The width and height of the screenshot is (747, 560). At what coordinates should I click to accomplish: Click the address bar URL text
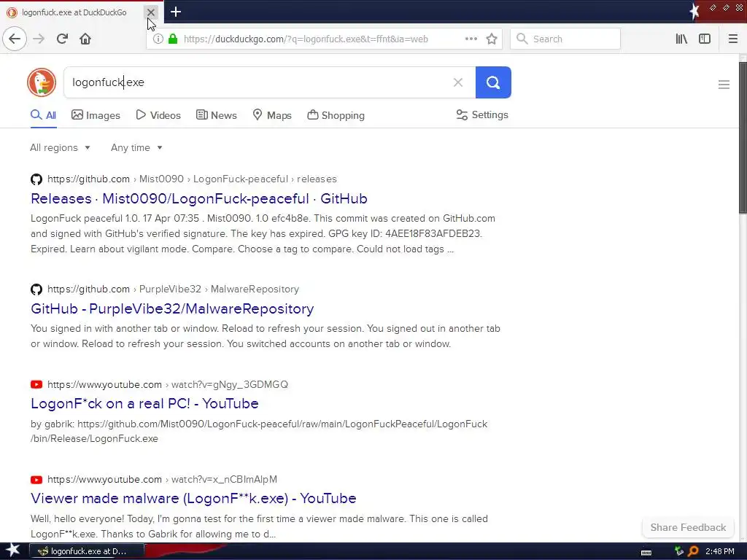(x=306, y=39)
